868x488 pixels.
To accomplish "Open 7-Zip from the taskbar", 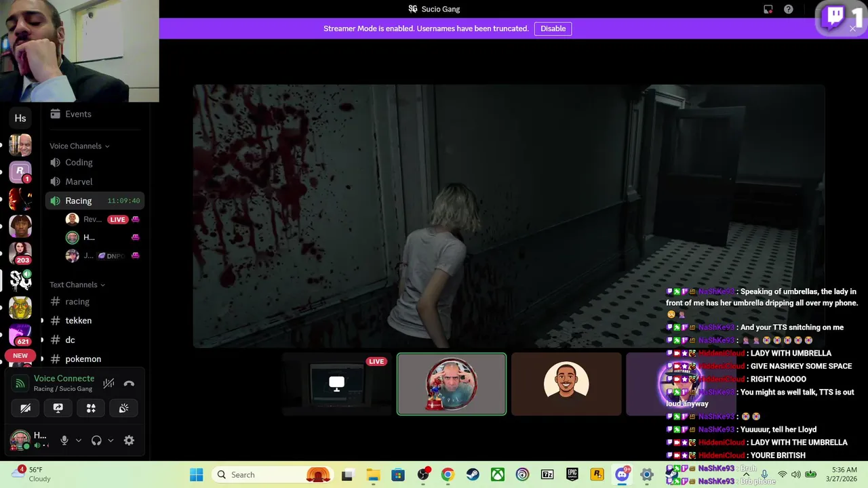I will pyautogui.click(x=547, y=474).
